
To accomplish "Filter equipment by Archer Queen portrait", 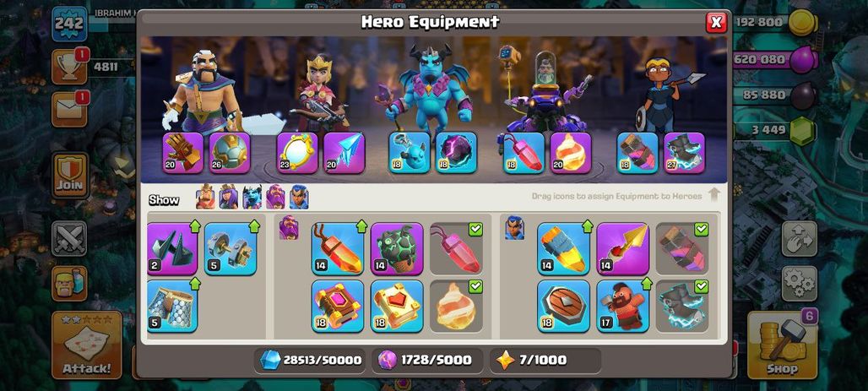I will (229, 197).
